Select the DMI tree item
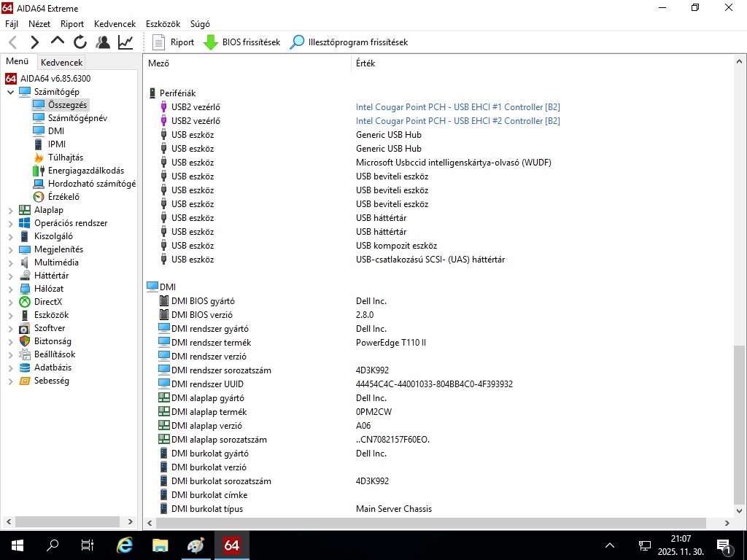Screen dimensions: 747x560 55,131
